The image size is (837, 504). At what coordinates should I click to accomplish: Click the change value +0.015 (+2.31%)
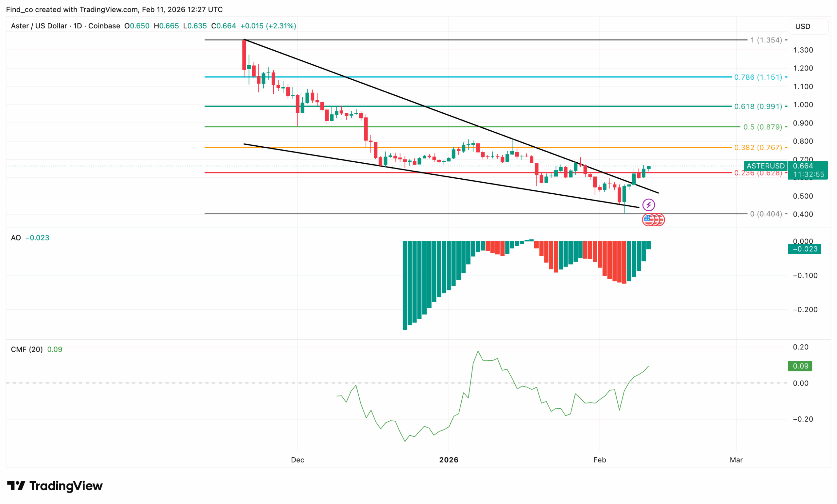pos(268,26)
